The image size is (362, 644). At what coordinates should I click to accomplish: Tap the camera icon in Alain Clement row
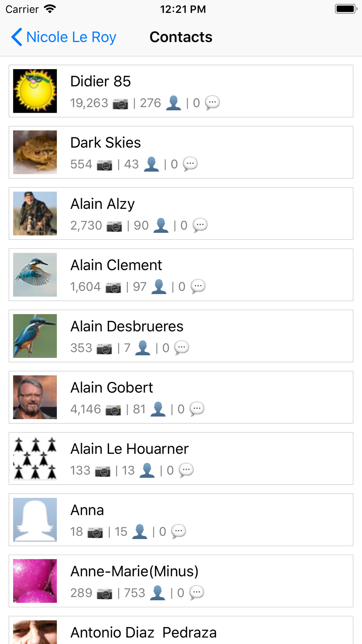tap(113, 288)
